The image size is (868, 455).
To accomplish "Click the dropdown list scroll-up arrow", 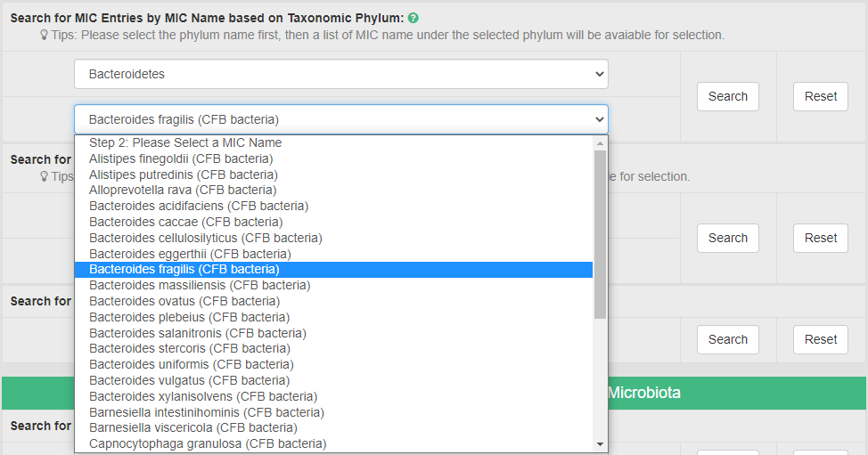I will tap(600, 143).
